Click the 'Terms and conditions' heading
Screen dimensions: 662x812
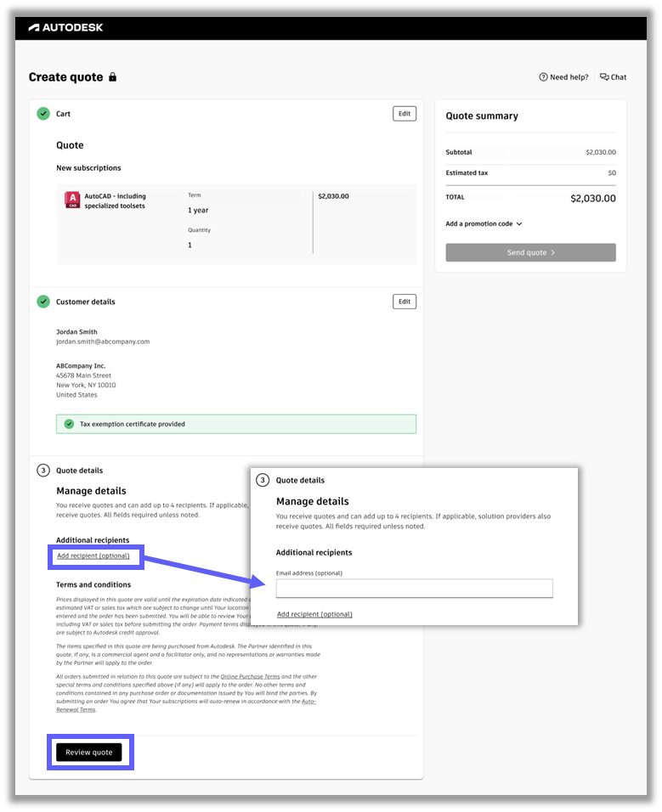click(x=93, y=584)
